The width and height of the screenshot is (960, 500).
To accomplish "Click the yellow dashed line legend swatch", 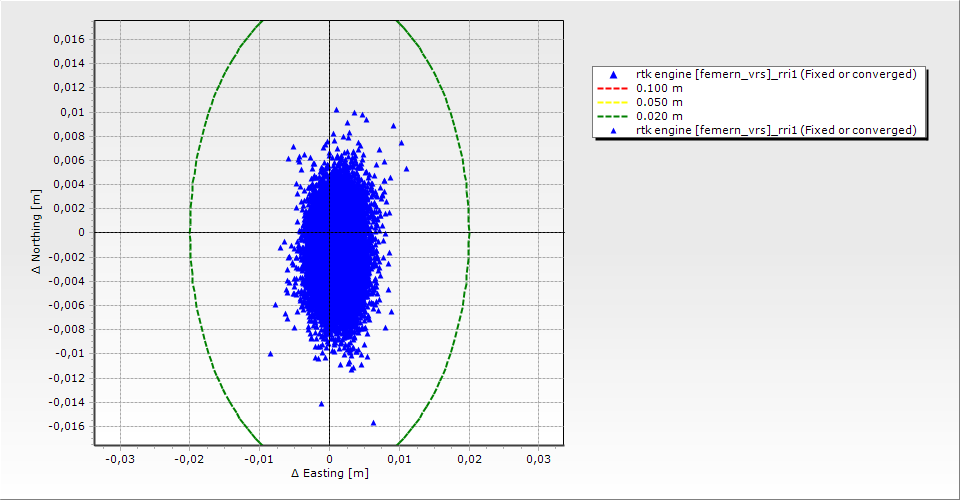I will tap(612, 103).
